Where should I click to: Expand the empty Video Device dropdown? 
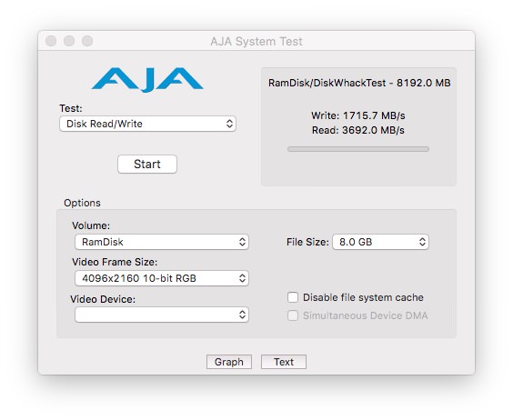[x=162, y=315]
